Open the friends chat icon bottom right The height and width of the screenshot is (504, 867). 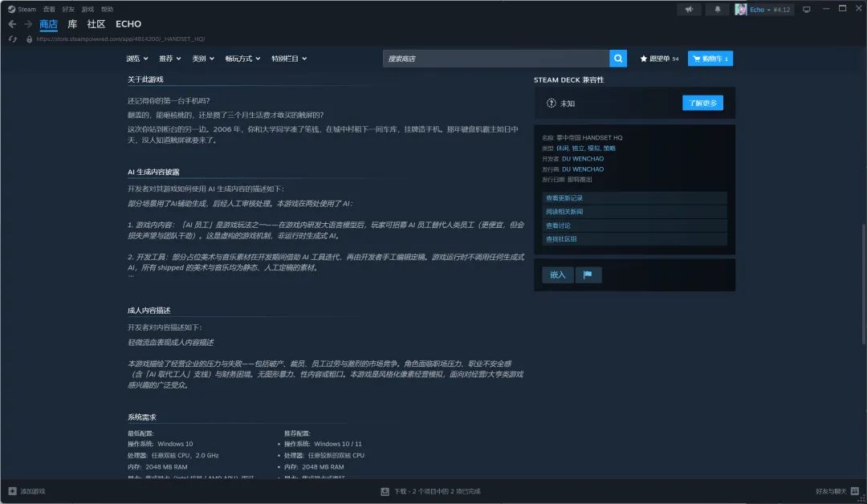tap(855, 490)
